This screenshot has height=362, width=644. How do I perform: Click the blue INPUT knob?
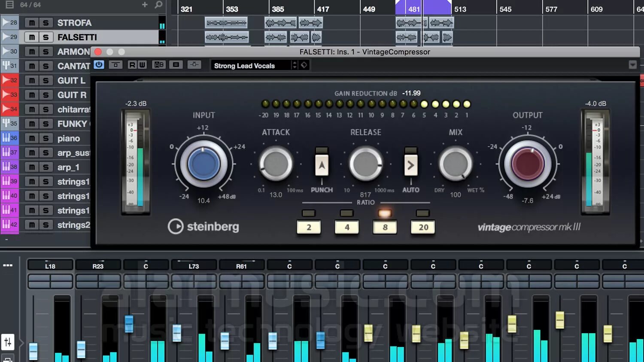pyautogui.click(x=204, y=164)
